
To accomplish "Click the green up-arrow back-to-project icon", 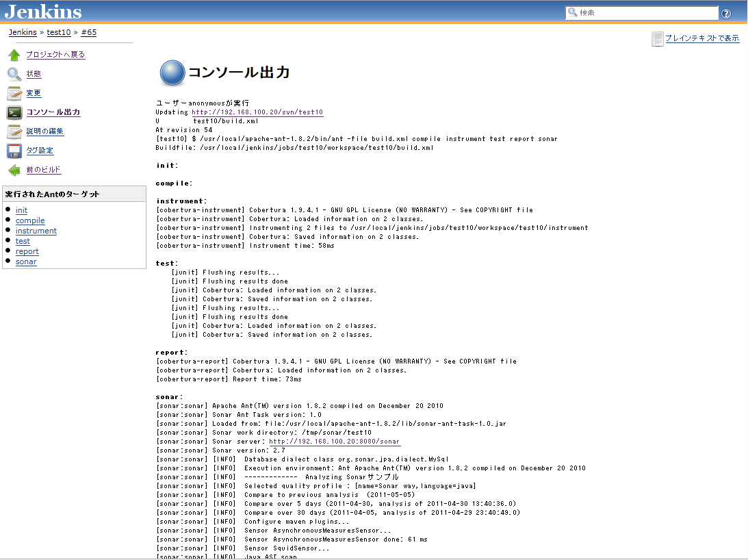I will 14,55.
